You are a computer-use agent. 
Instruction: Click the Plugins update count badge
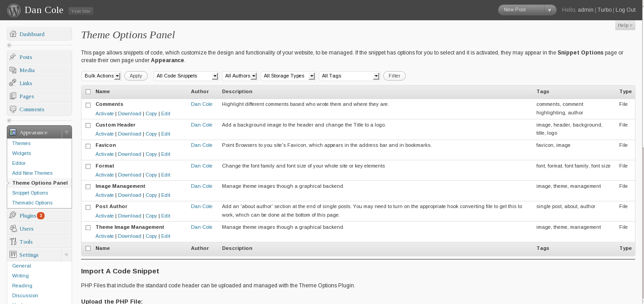point(41,216)
